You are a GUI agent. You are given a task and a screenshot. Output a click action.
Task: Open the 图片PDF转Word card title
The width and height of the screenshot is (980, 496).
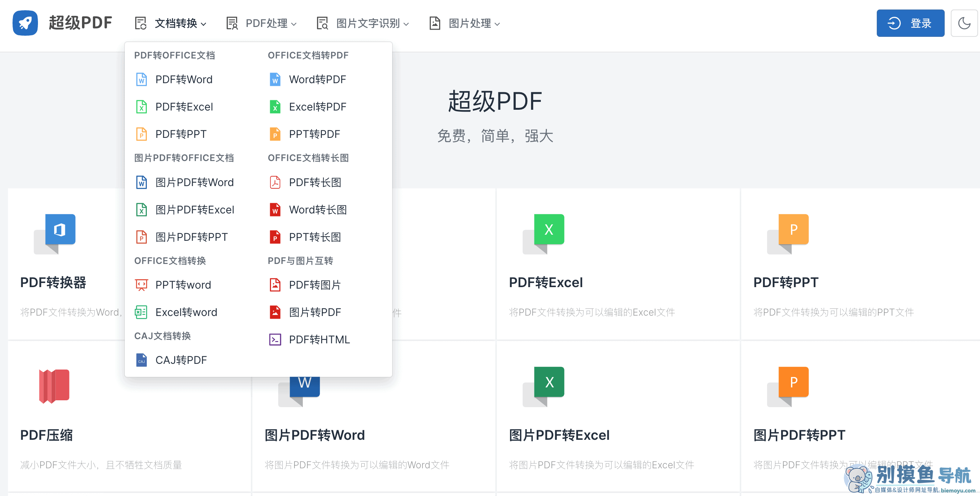point(315,435)
